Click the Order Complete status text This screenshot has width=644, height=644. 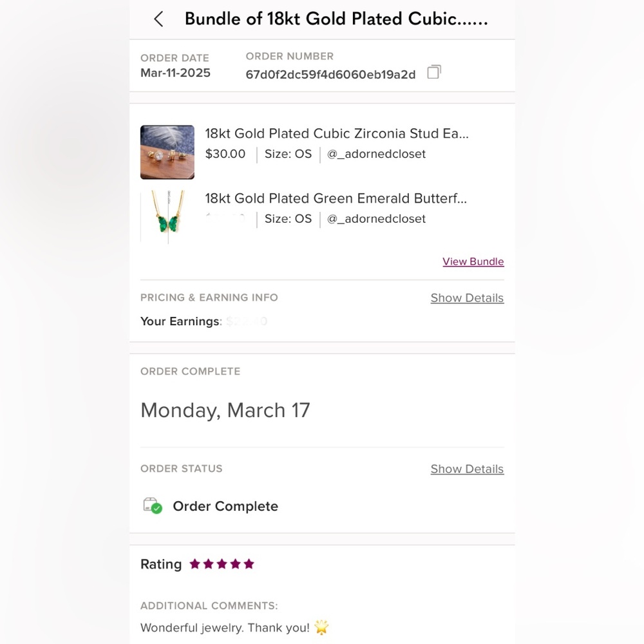pos(225,506)
